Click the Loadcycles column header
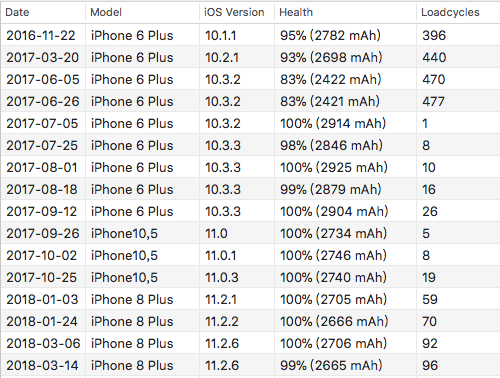500x378 pixels. pyautogui.click(x=458, y=12)
